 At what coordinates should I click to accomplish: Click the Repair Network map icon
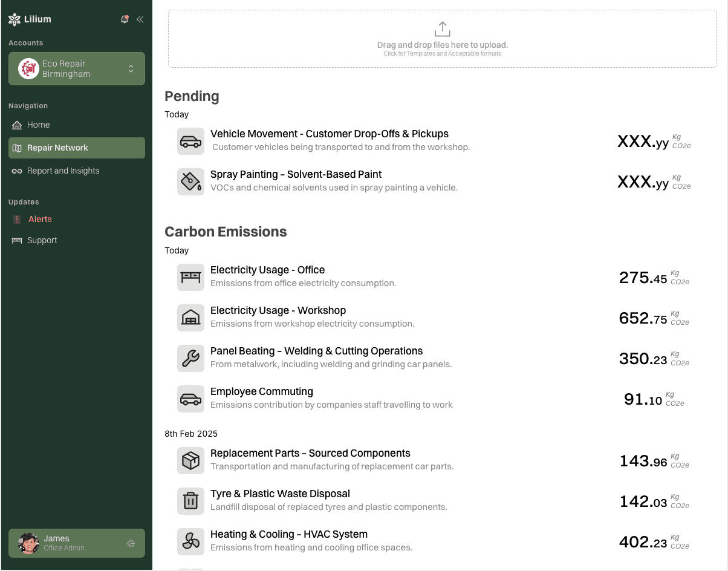[x=17, y=148]
